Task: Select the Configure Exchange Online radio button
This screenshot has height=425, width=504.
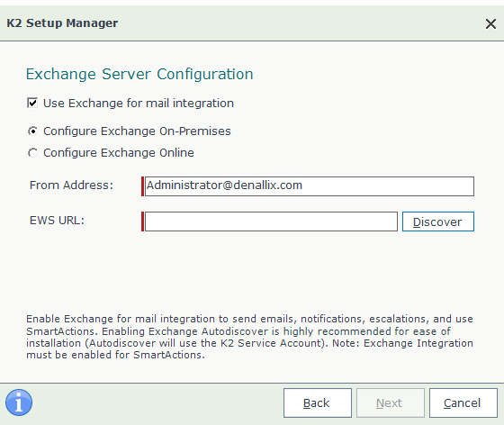Action: (x=32, y=153)
